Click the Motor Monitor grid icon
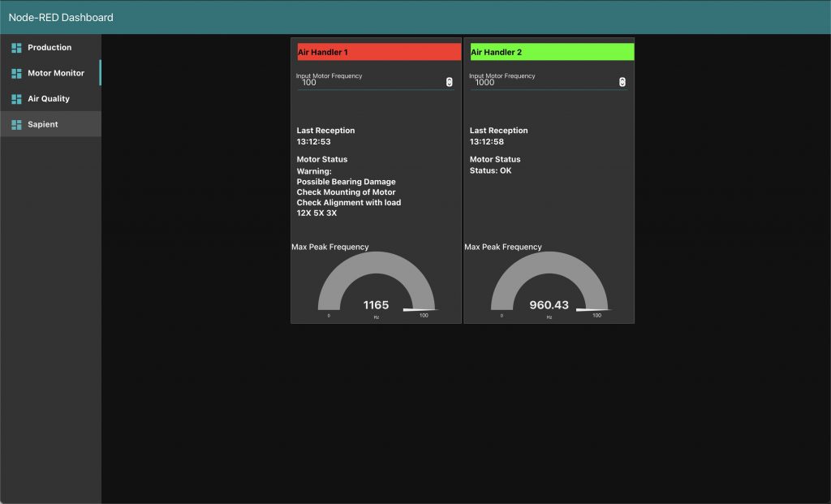This screenshot has width=831, height=504. click(x=16, y=73)
